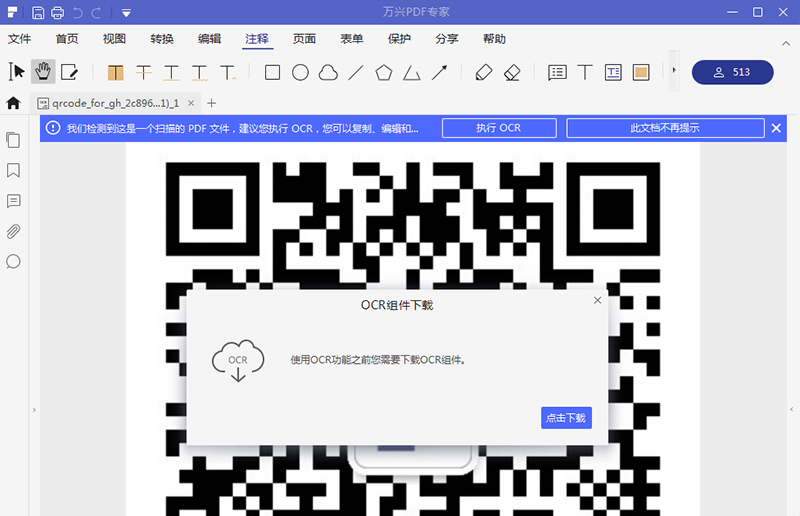The height and width of the screenshot is (516, 800).
Task: Open a new tab with plus
Action: pyautogui.click(x=211, y=103)
